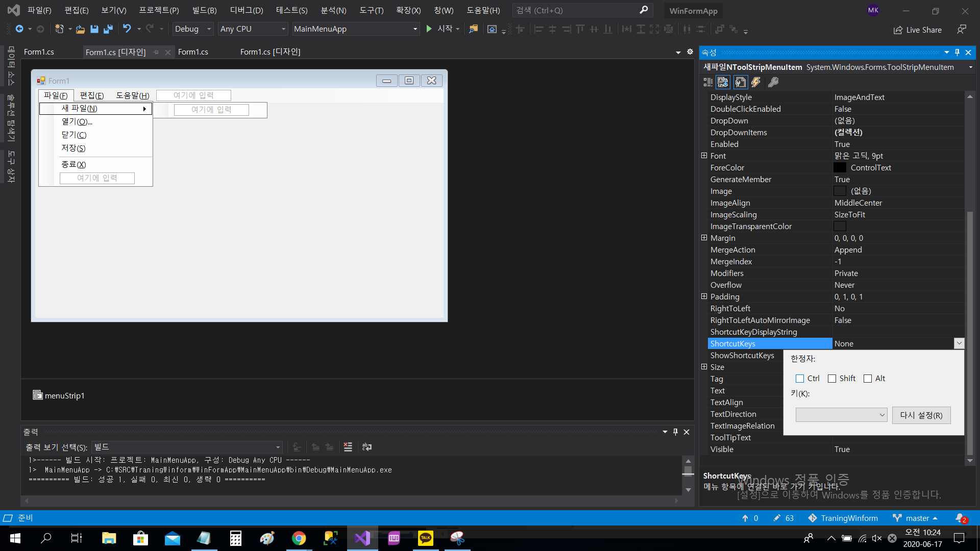The width and height of the screenshot is (980, 551).
Task: Click the Undo toolbar icon
Action: pos(127,29)
